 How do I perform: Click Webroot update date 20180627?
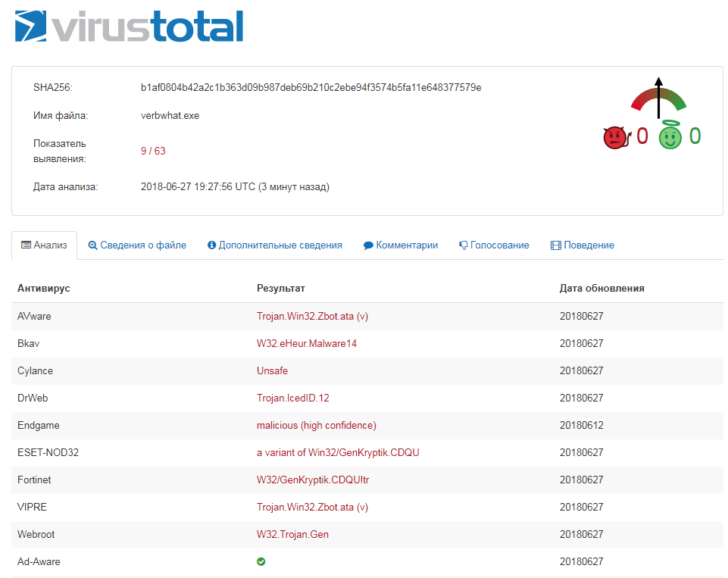pos(581,534)
